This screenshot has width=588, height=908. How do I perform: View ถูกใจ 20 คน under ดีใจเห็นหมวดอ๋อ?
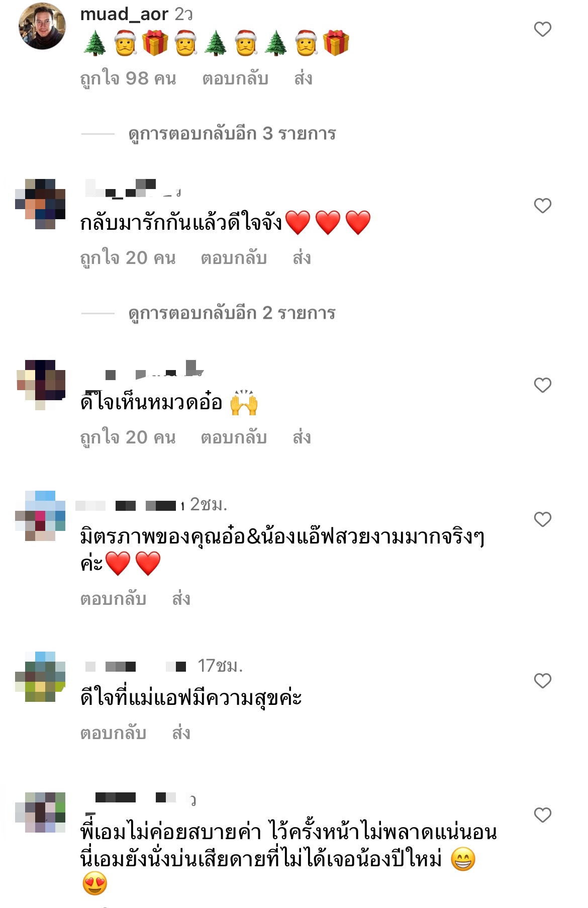[128, 438]
